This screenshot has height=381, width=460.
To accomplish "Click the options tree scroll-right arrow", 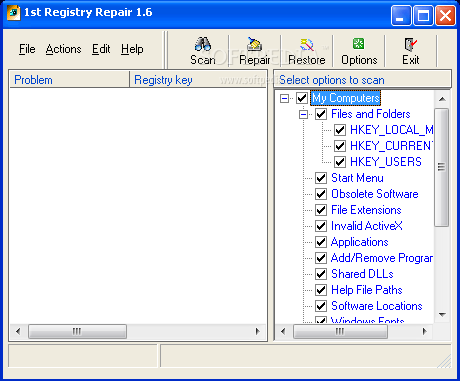I will tap(425, 331).
